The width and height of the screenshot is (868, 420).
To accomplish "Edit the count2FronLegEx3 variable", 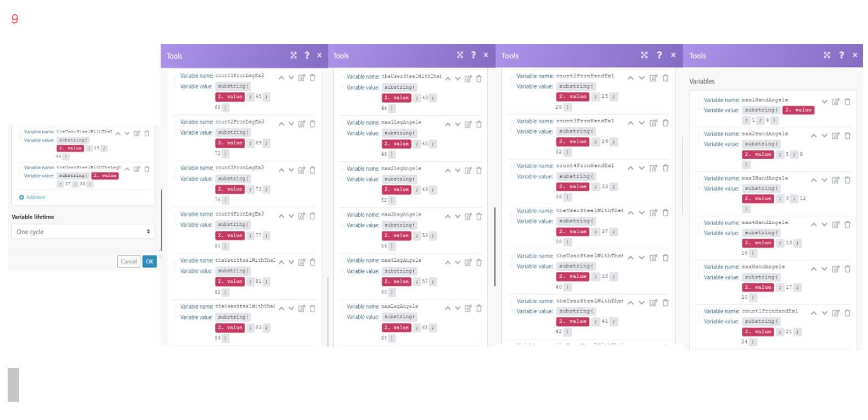I will [302, 124].
